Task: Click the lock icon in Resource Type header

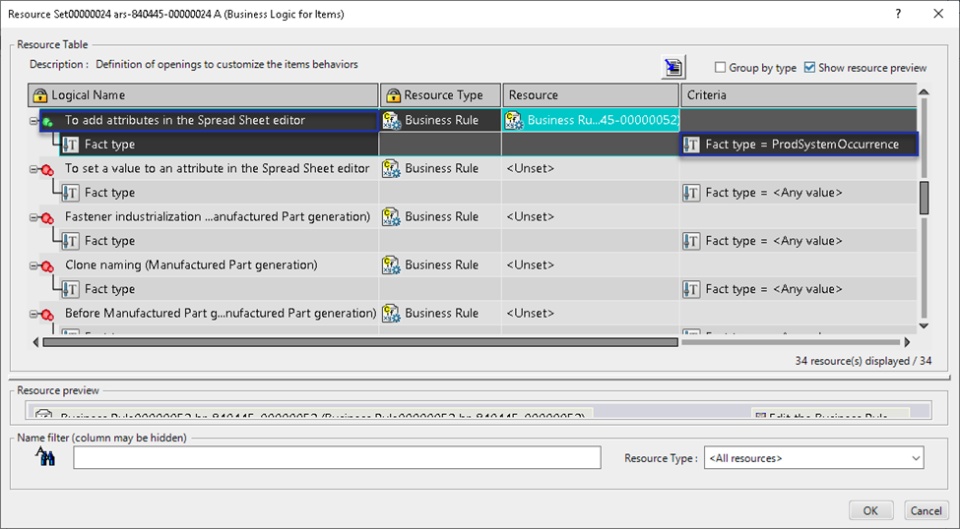Action: pos(393,95)
